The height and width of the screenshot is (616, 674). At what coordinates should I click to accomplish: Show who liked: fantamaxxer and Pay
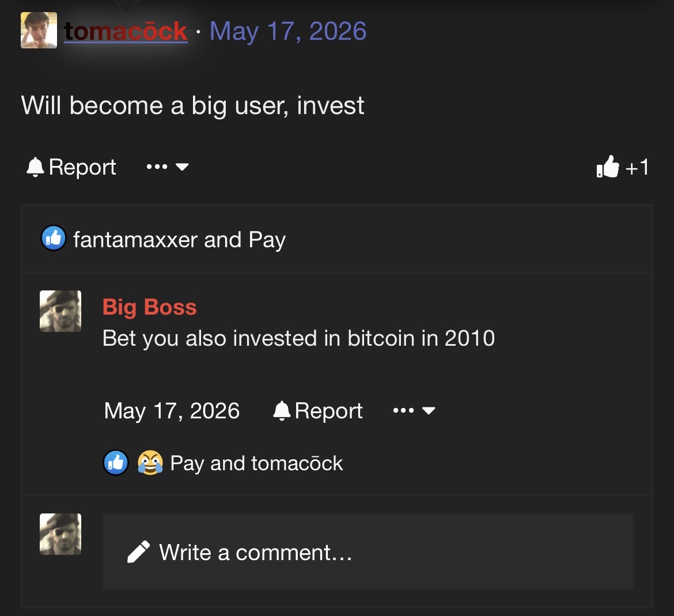pos(179,240)
